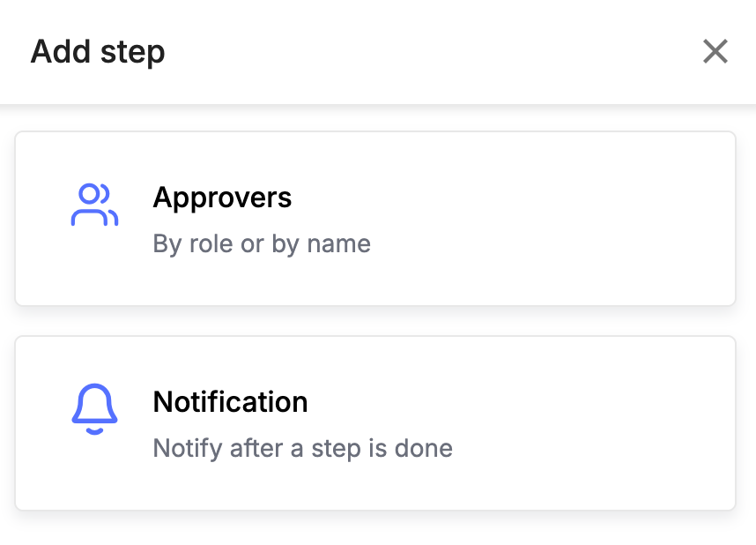Click the Approvers people icon
The width and height of the screenshot is (756, 545).
[94, 205]
